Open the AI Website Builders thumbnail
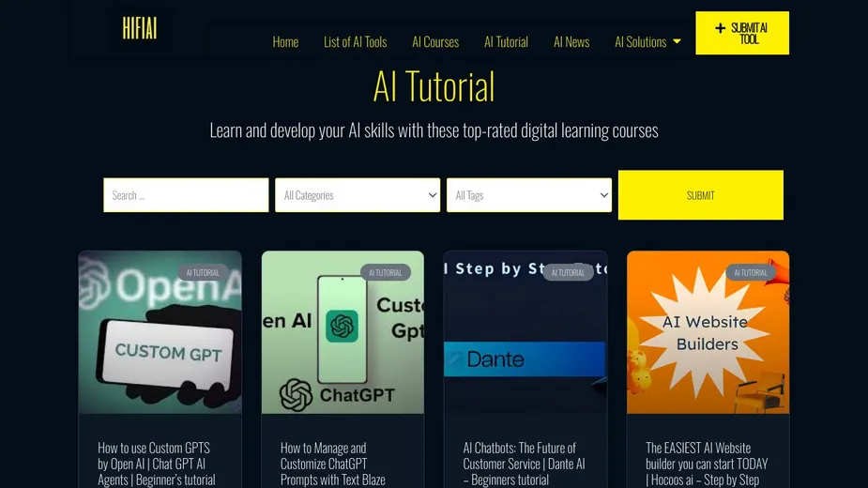Screen dimensions: 868x488 pyautogui.click(x=708, y=332)
